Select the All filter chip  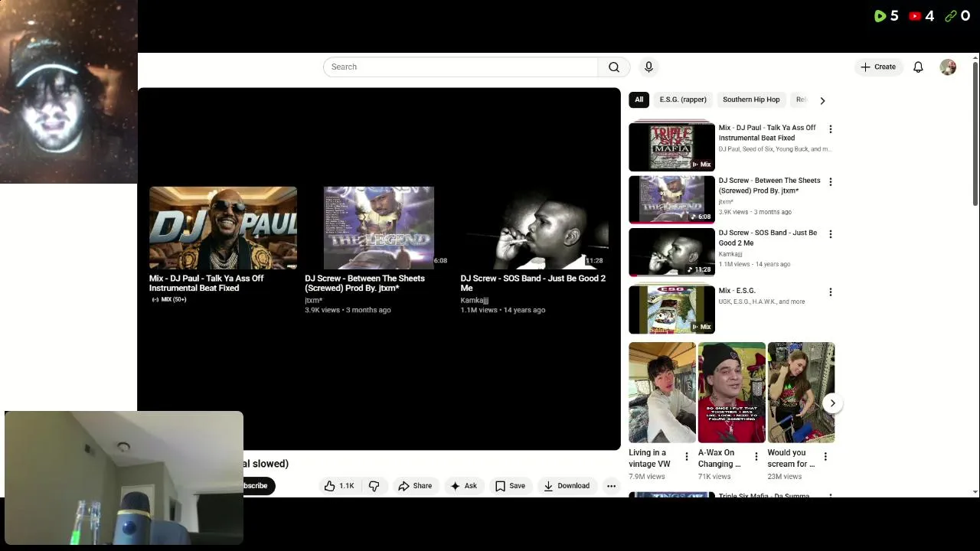(639, 99)
